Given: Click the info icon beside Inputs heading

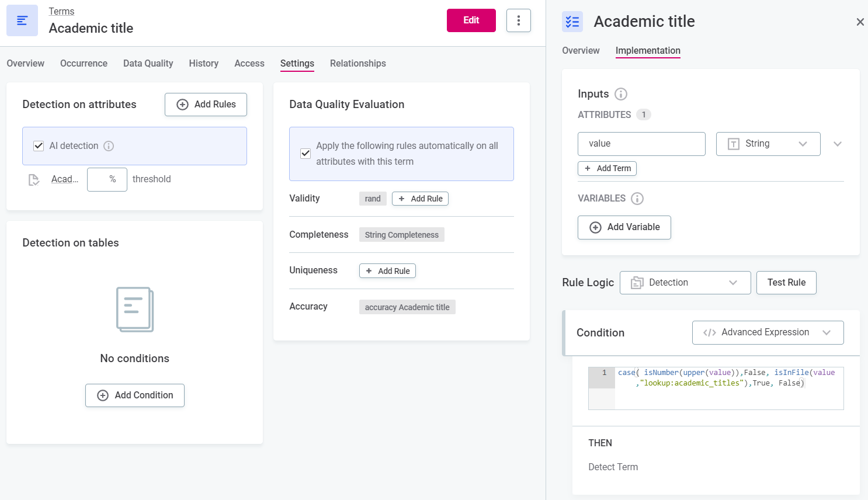Looking at the screenshot, I should (621, 94).
